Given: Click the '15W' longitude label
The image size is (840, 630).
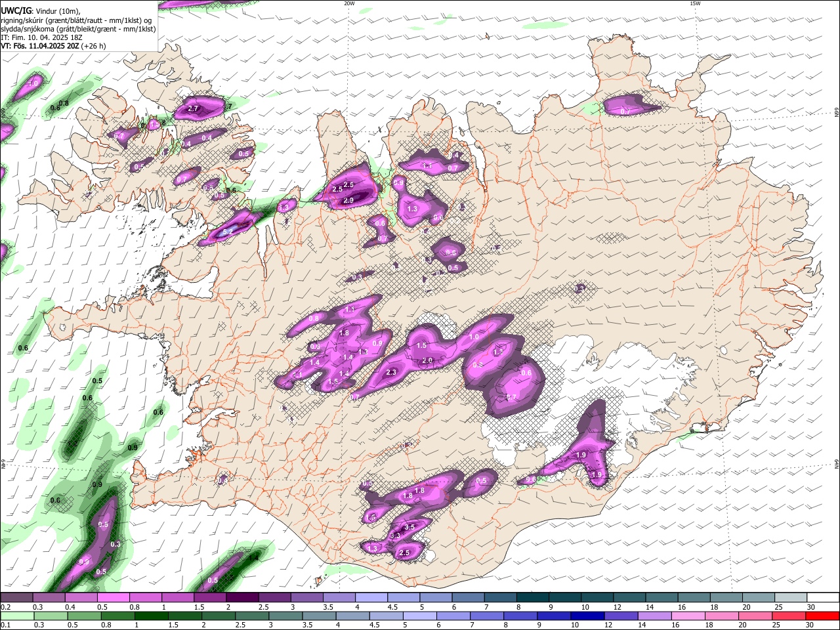Looking at the screenshot, I should tap(695, 3).
